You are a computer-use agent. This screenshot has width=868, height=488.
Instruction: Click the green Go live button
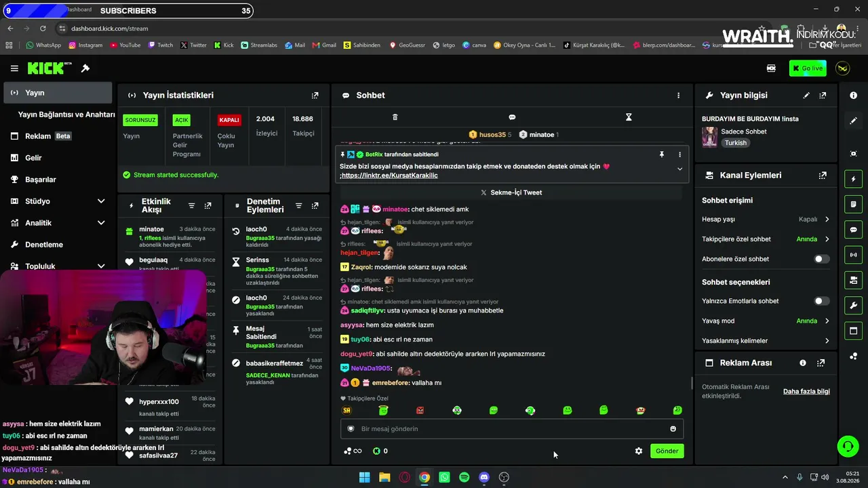807,68
